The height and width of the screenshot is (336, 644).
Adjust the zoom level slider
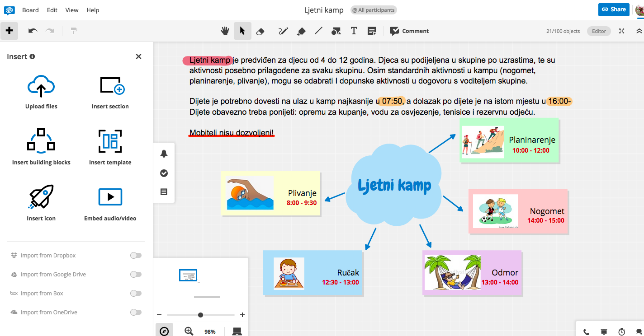point(200,315)
